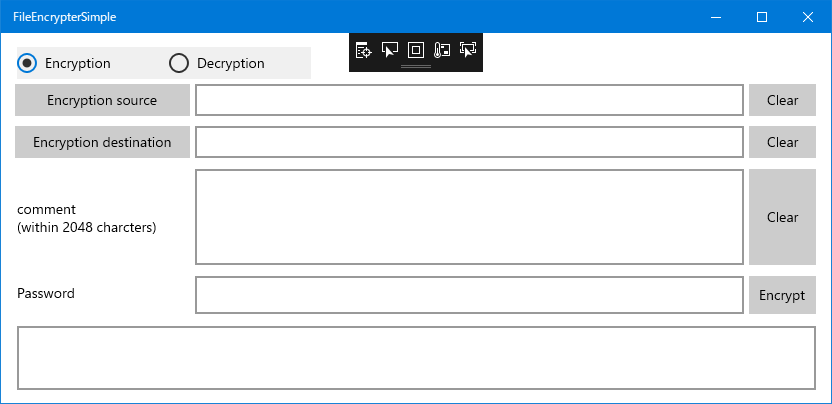Click the bottom output message box
This screenshot has width=832, height=404.
point(416,358)
